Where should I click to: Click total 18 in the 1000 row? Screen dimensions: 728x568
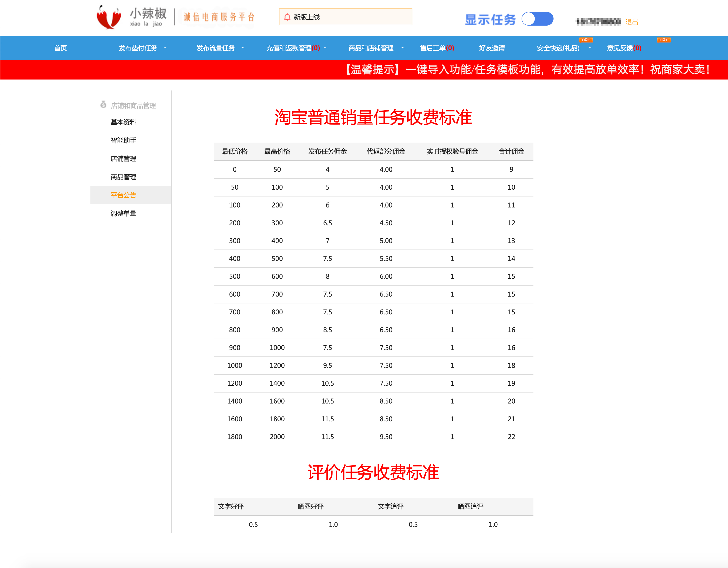click(511, 366)
